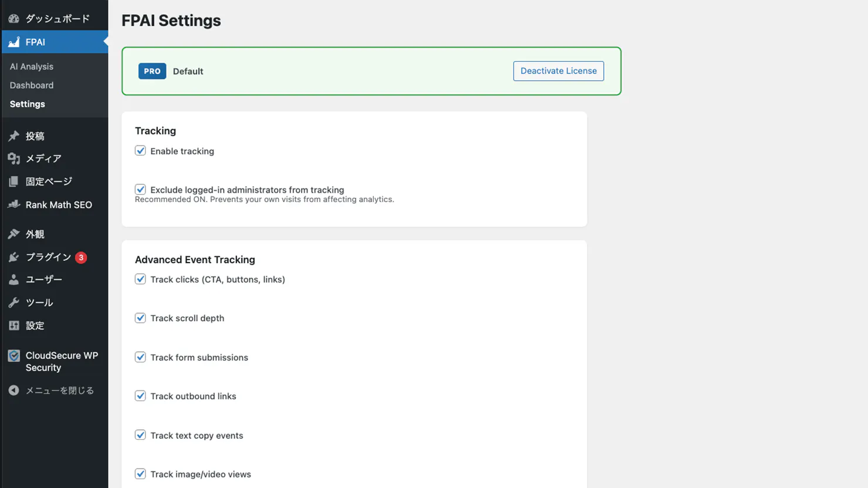Disable Track scroll depth checkbox
This screenshot has width=868, height=488.
coord(140,318)
